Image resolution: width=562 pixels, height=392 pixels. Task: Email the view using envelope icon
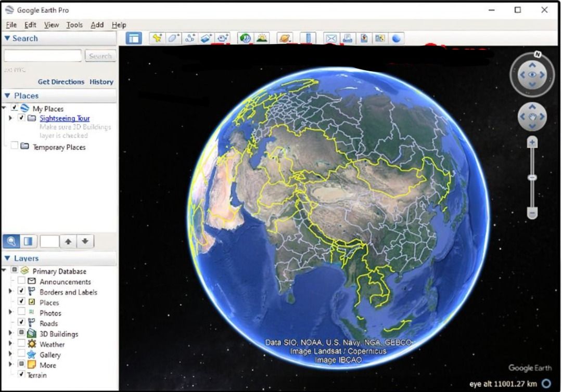click(x=331, y=38)
